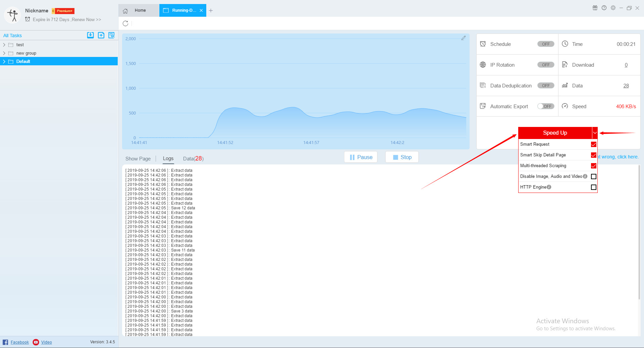Image resolution: width=644 pixels, height=348 pixels.
Task: Click the user avatar icon
Action: pos(12,15)
